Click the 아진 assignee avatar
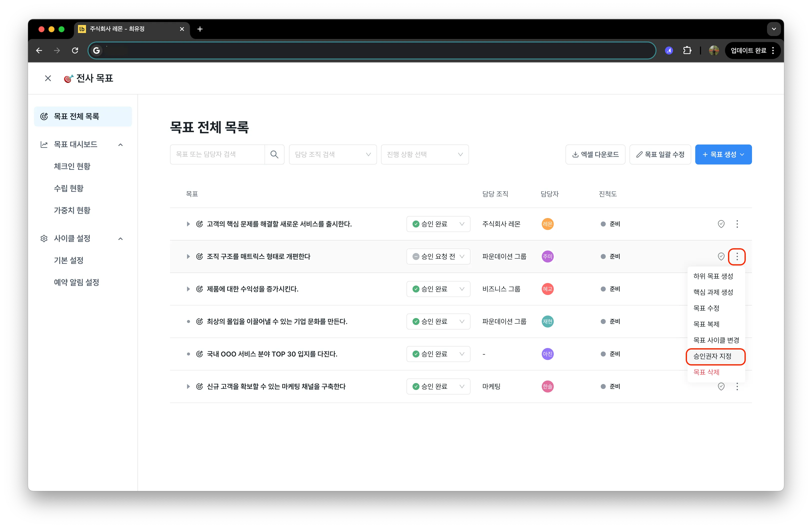812x528 pixels. pyautogui.click(x=547, y=354)
